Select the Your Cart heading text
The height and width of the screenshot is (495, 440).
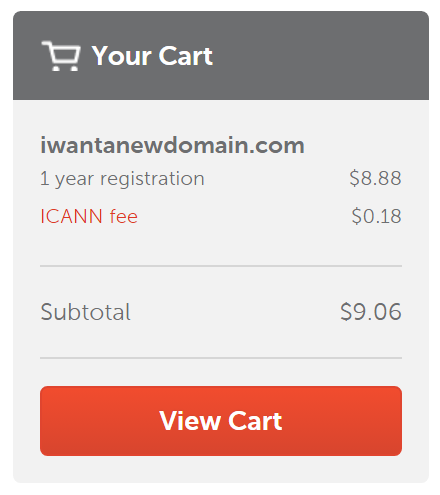152,56
